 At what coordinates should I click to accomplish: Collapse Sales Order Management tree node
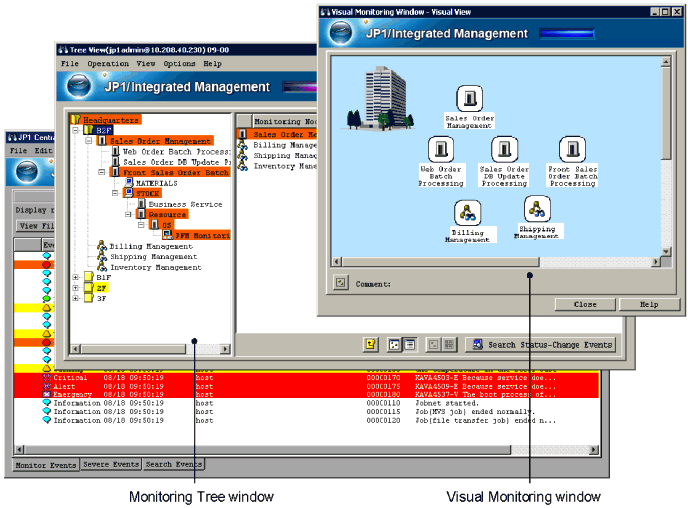click(x=89, y=141)
